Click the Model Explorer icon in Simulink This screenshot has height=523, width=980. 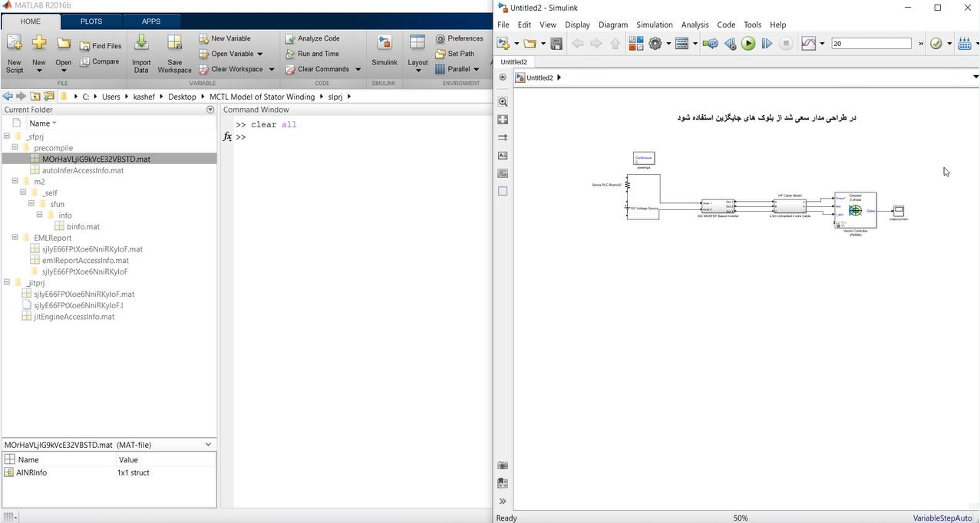coord(682,44)
